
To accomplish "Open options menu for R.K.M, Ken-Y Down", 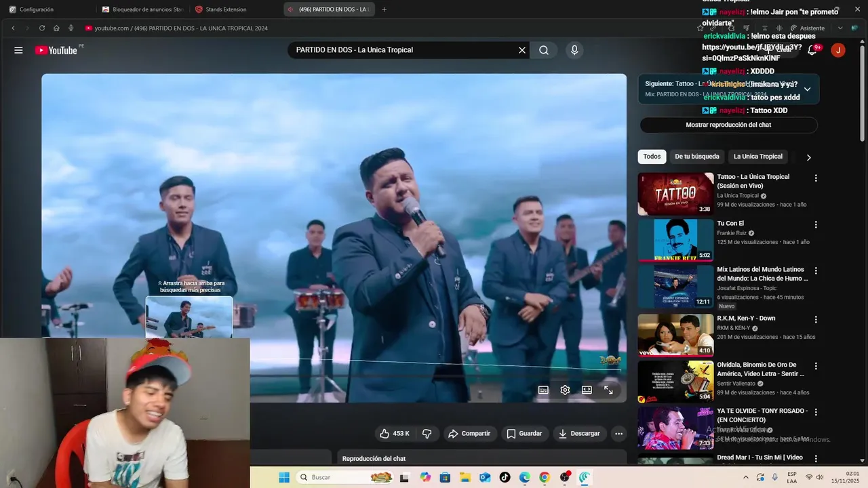I will pos(816,319).
